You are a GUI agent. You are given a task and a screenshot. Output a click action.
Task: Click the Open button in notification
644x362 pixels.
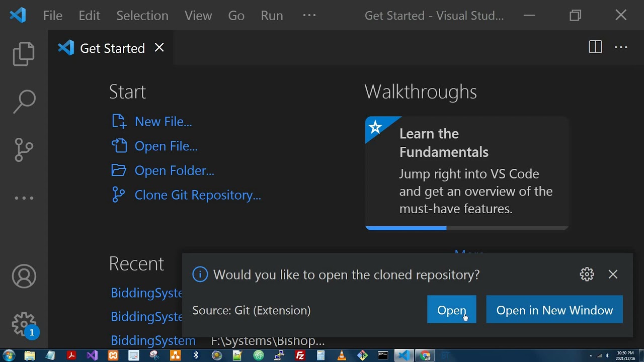point(451,310)
